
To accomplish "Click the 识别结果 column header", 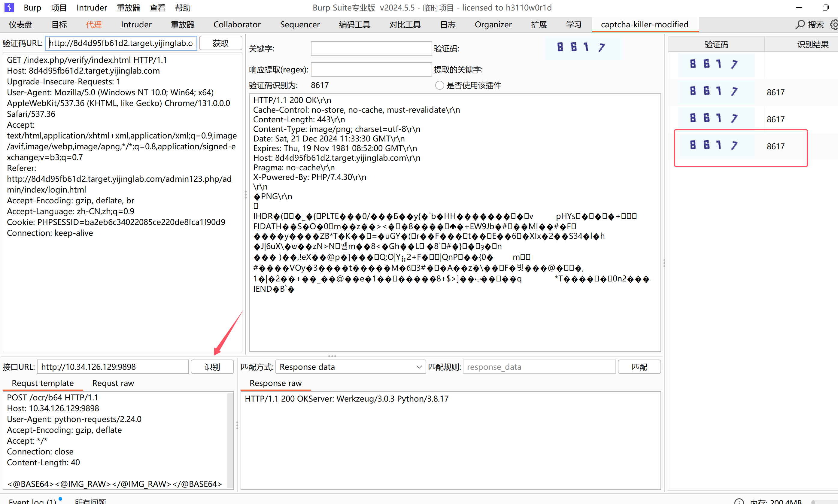I will pos(812,44).
